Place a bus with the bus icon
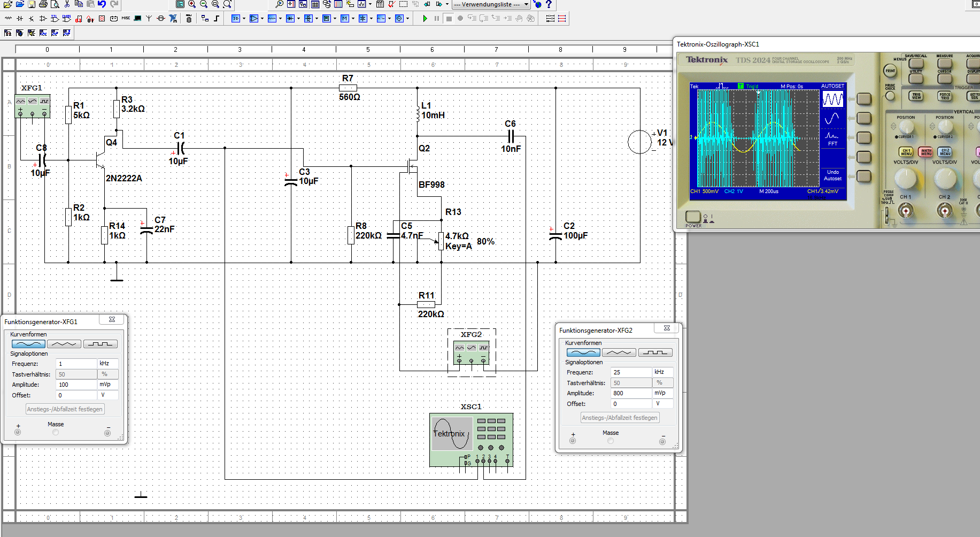This screenshot has width=980, height=537. click(x=217, y=18)
